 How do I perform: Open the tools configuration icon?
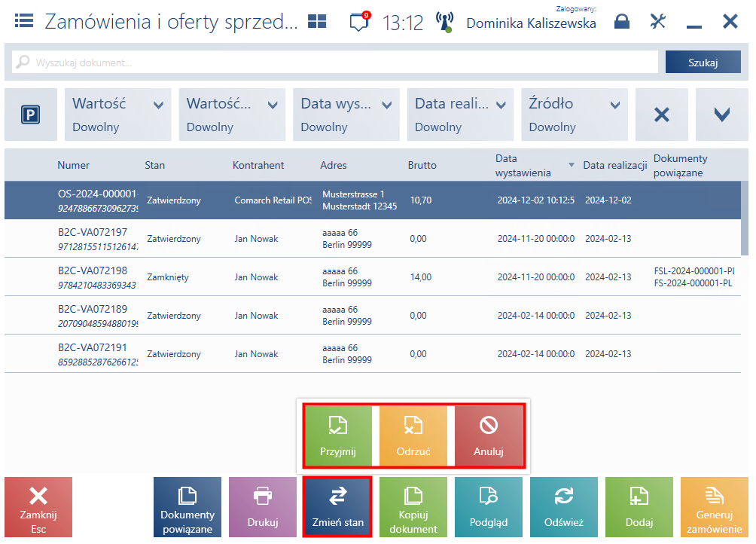point(657,21)
